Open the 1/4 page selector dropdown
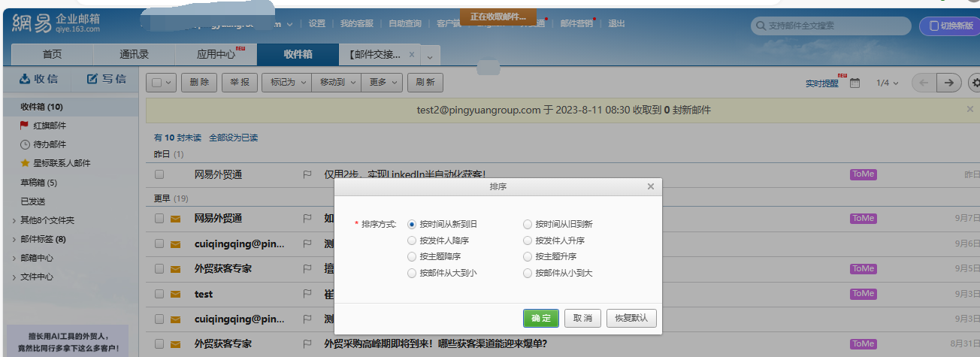Viewport: 980px width, 357px height. tap(887, 83)
